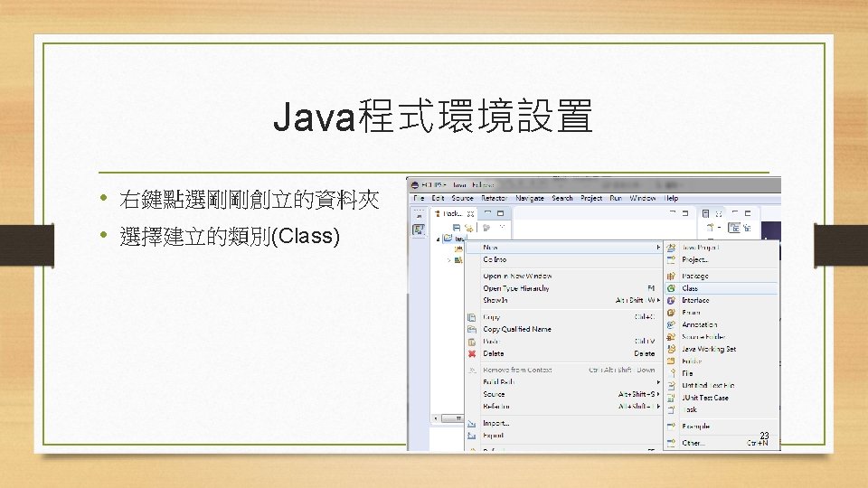Viewport: 868px width, 488px height.
Task: Click the Paste entry's icon
Action: 472,342
